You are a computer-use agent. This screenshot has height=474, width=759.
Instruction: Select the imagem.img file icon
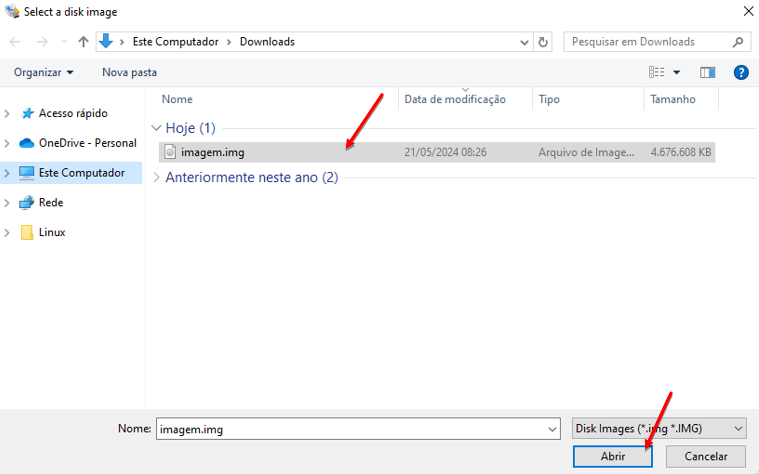pyautogui.click(x=170, y=153)
